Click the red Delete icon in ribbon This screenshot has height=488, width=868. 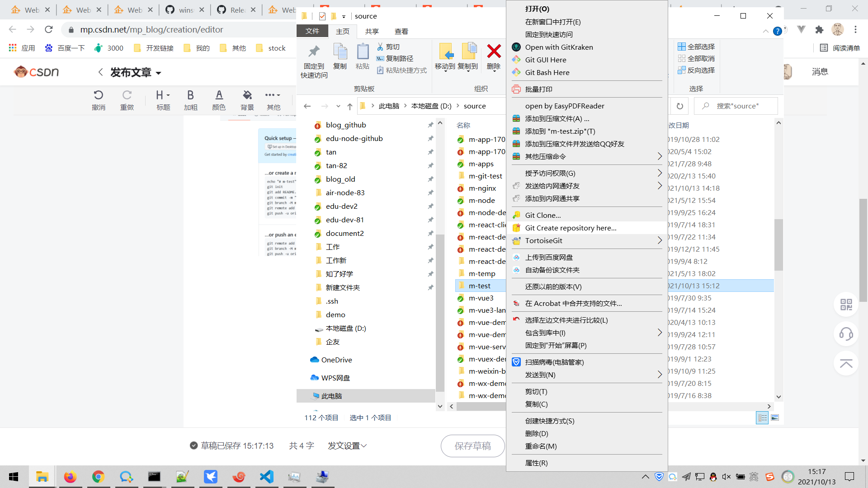494,52
